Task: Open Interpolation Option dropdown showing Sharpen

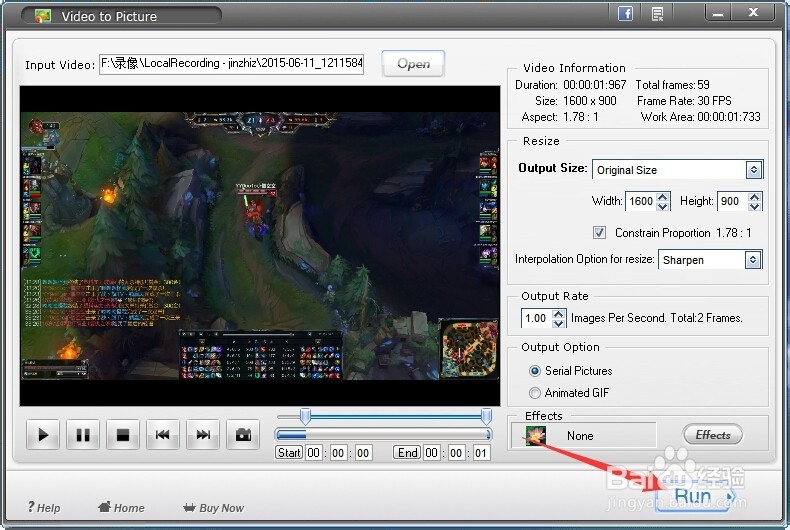Action: click(x=753, y=259)
